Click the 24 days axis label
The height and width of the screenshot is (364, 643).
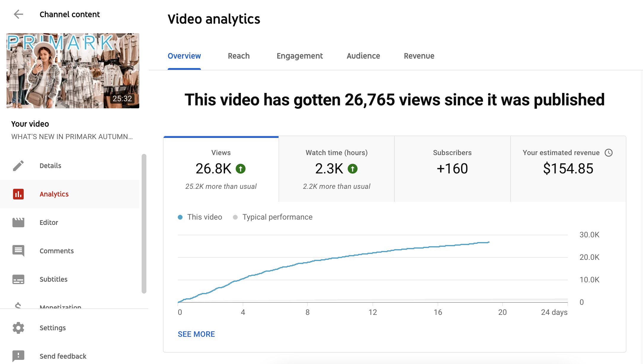pos(554,312)
